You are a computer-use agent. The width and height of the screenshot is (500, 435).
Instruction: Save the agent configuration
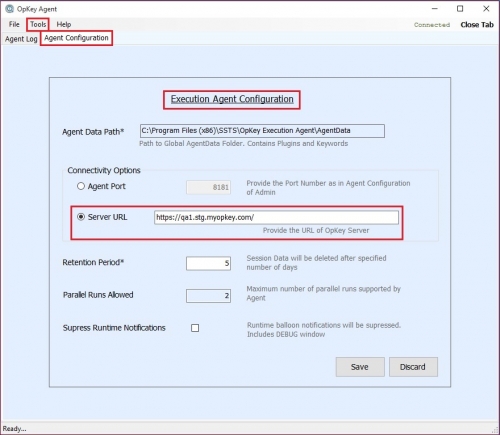pos(360,367)
